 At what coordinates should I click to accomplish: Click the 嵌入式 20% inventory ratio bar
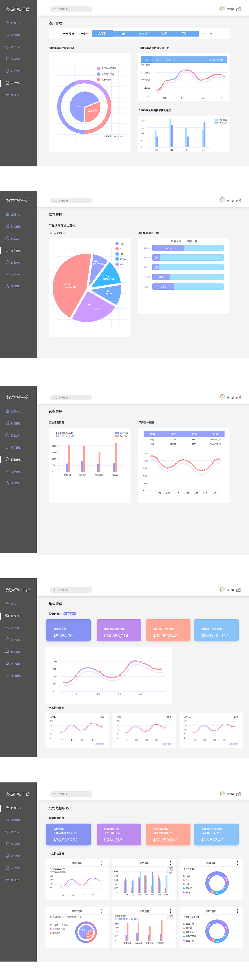188,277
